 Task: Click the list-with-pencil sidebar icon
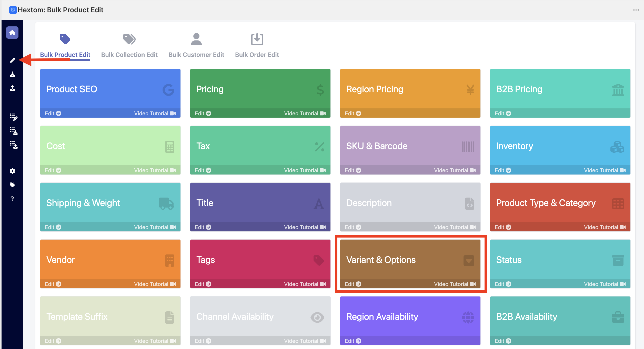[x=13, y=117]
